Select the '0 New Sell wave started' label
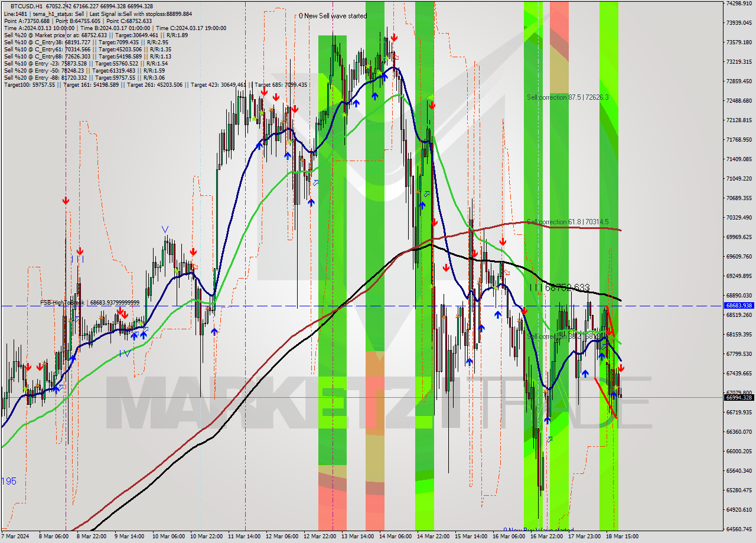The height and width of the screenshot is (543, 756). point(333,16)
